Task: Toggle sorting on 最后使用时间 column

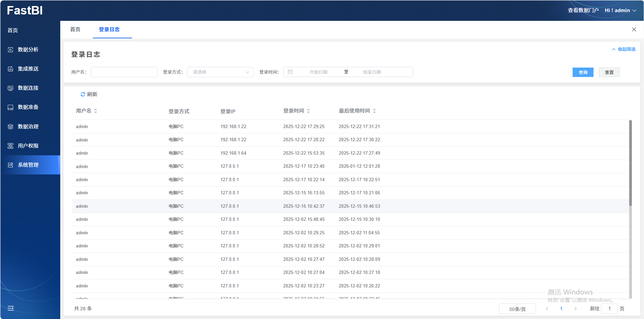Action: (374, 111)
